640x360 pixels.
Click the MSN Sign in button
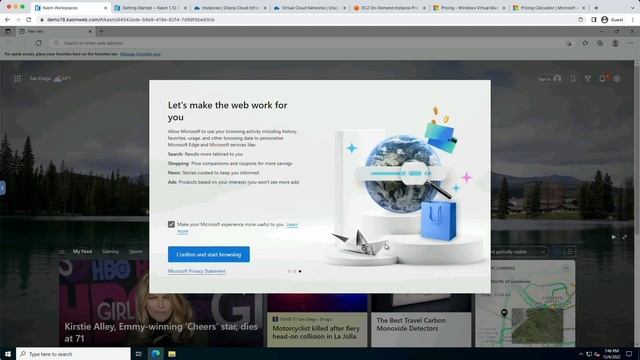pos(549,79)
